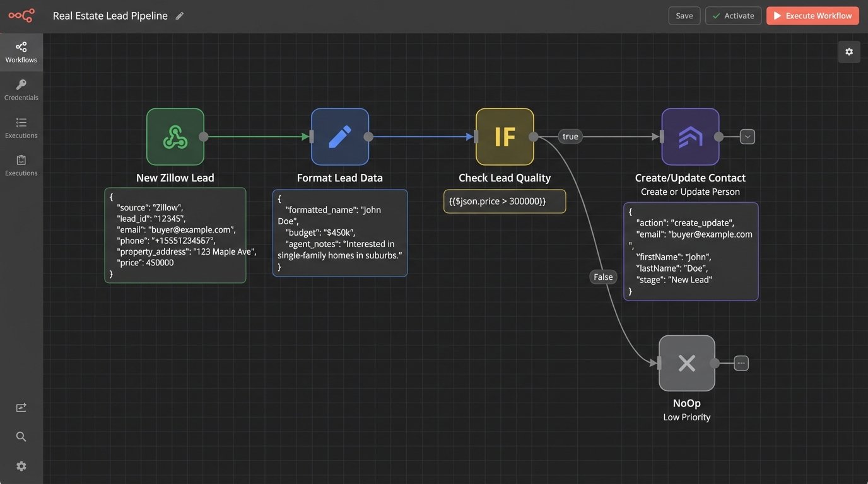This screenshot has width=868, height=484.
Task: Toggle the Activate workflow button
Action: [x=733, y=16]
